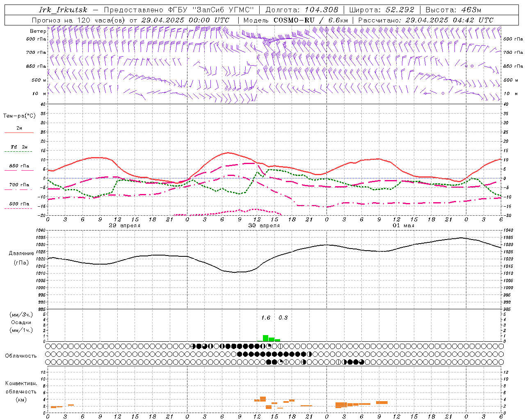This screenshot has width=525, height=420.
Task: Select the 0.3 precipitation amount value
Action: (283, 318)
